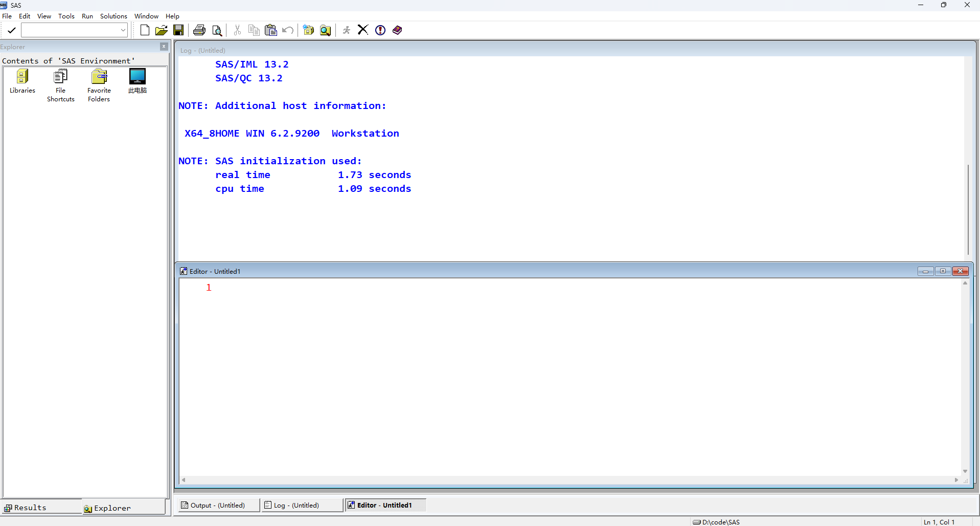Open the SAS Explorer toolbar icon

pos(325,31)
